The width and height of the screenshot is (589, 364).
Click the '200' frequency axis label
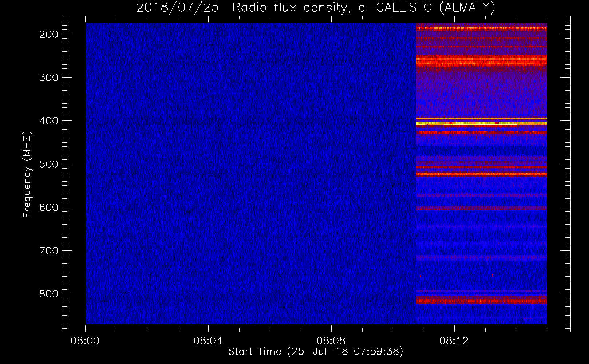tap(49, 34)
